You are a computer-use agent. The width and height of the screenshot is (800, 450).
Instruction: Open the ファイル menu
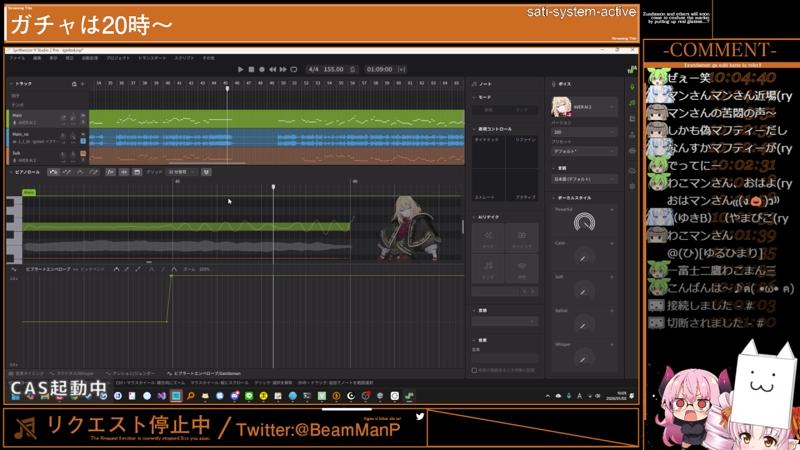(17, 58)
